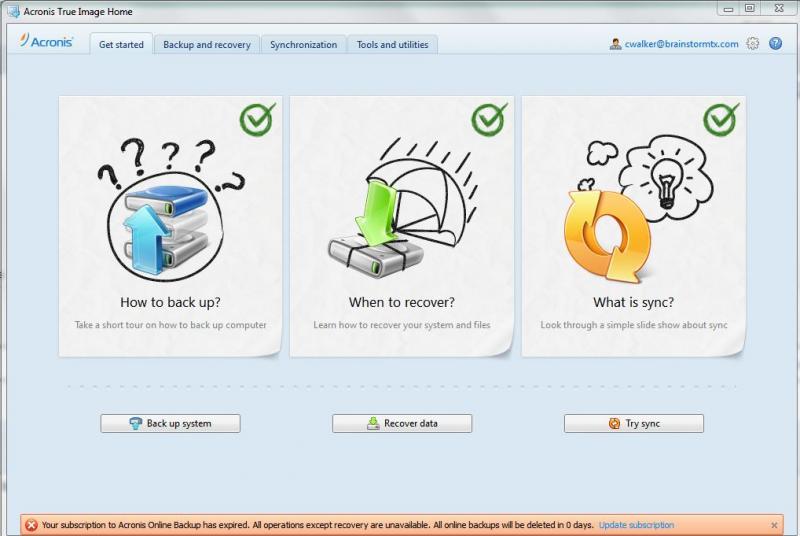Select the "When to recover?" heading

(x=402, y=302)
